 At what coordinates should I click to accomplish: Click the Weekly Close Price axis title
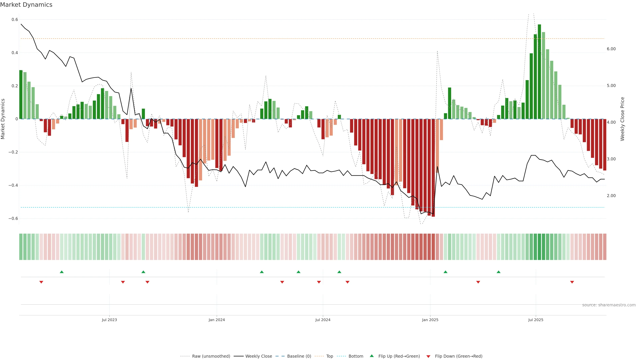622,119
